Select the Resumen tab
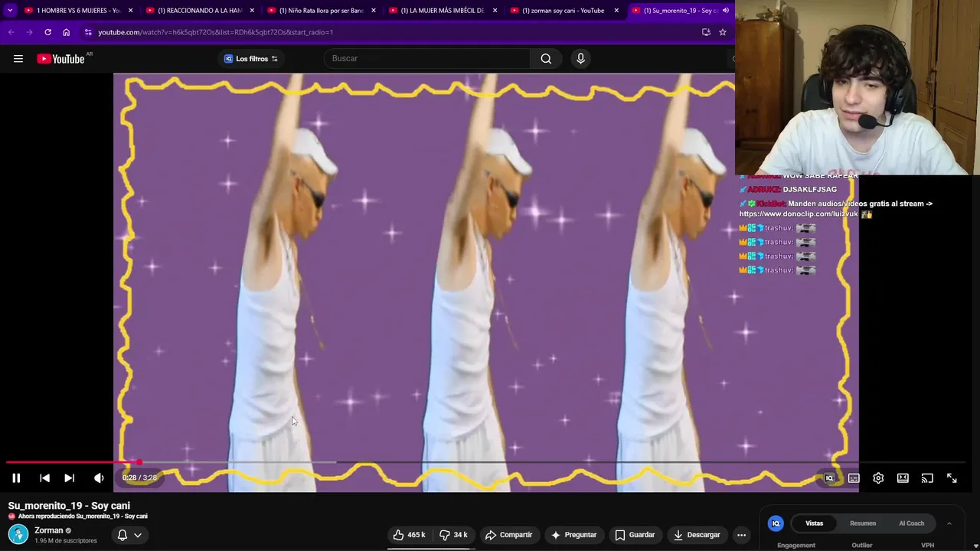Screen dimensions: 980x551 [x=863, y=523]
